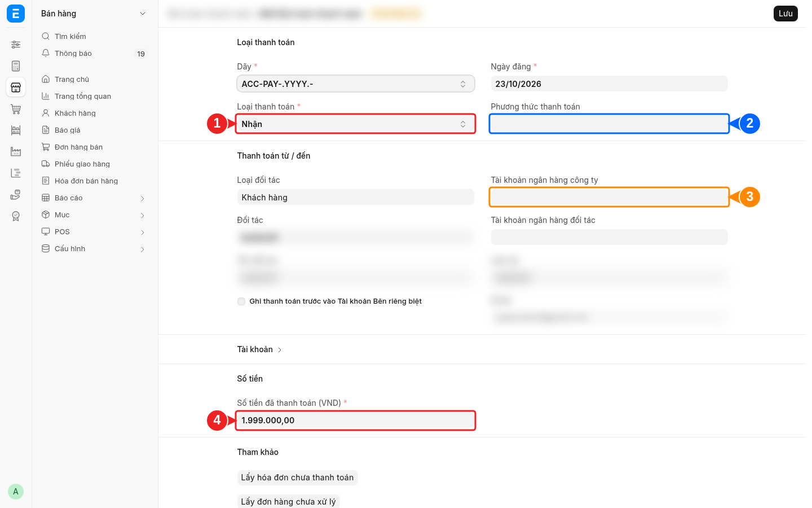
Task: Open the warehouse stock module icon
Action: pyautogui.click(x=16, y=130)
